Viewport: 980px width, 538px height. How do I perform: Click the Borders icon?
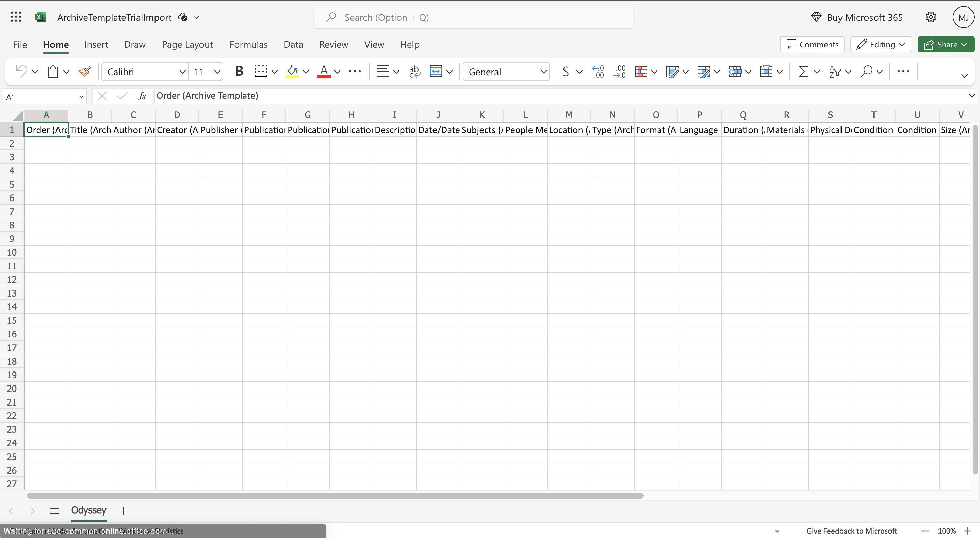261,72
